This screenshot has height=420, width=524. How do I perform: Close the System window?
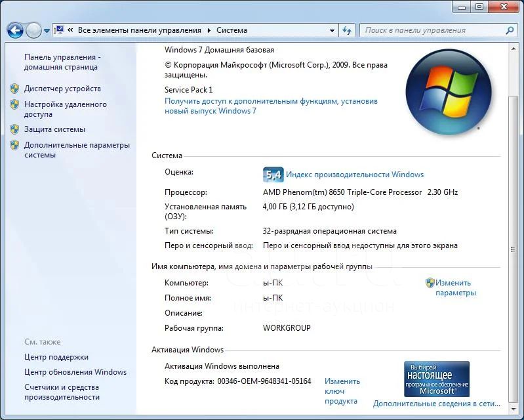point(504,7)
